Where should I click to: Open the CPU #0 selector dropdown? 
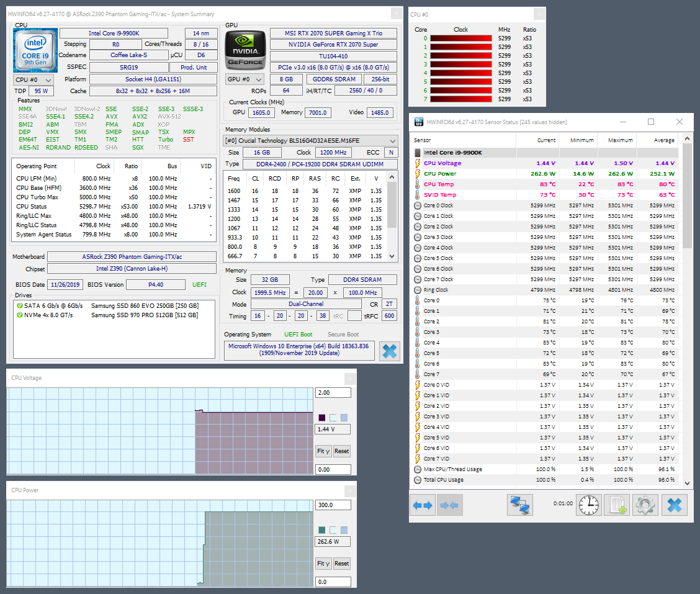(x=33, y=79)
